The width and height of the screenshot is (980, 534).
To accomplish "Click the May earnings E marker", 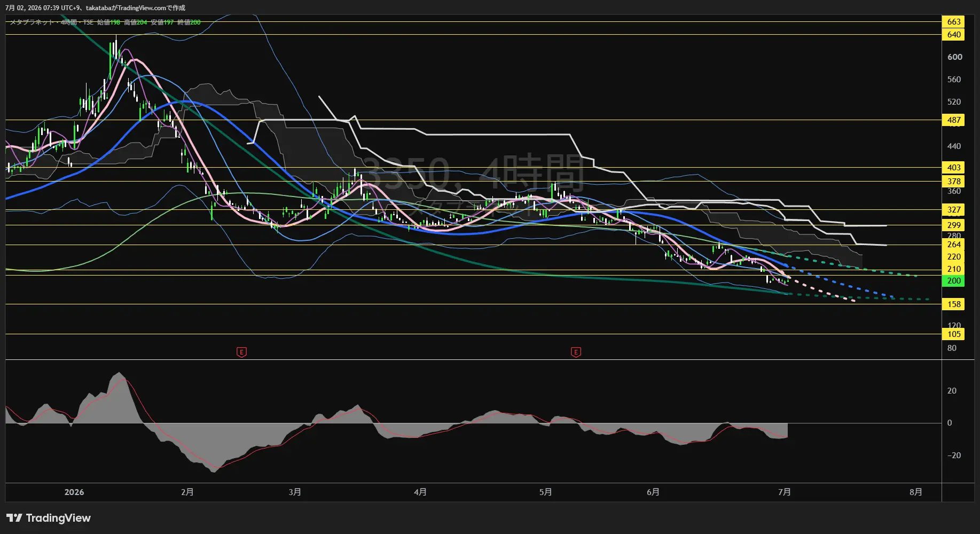I will point(576,352).
